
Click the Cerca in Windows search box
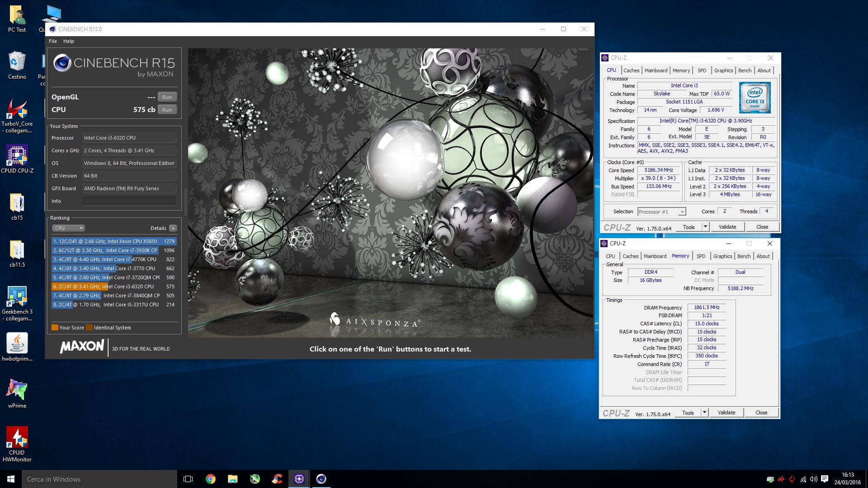coord(99,479)
